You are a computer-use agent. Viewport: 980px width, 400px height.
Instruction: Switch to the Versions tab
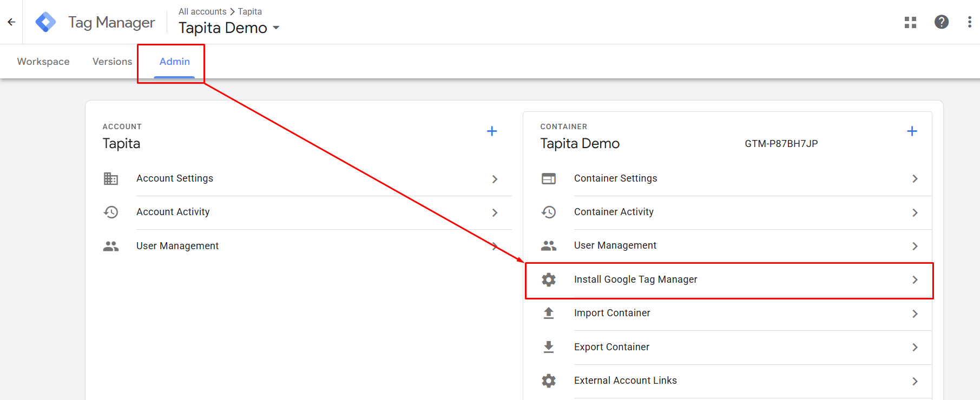tap(112, 62)
